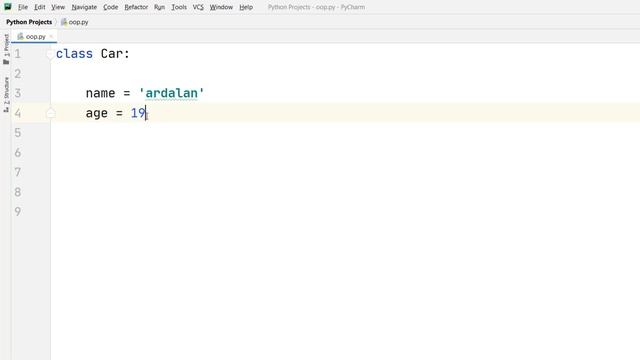Open the File menu
Viewport: 640px width, 360px height.
click(x=23, y=7)
